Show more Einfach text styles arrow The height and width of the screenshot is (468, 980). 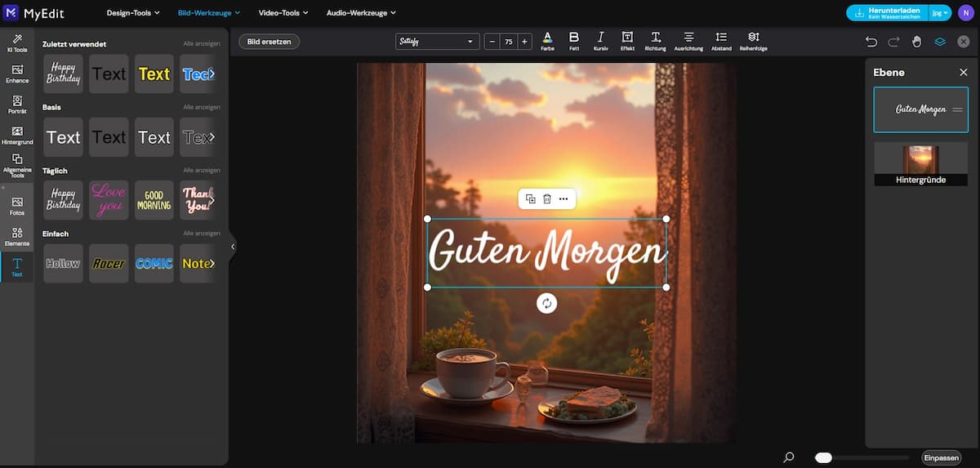click(212, 264)
